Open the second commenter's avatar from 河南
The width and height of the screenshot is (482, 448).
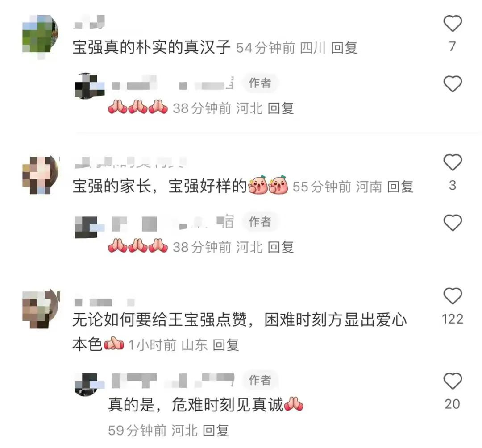coord(41,174)
